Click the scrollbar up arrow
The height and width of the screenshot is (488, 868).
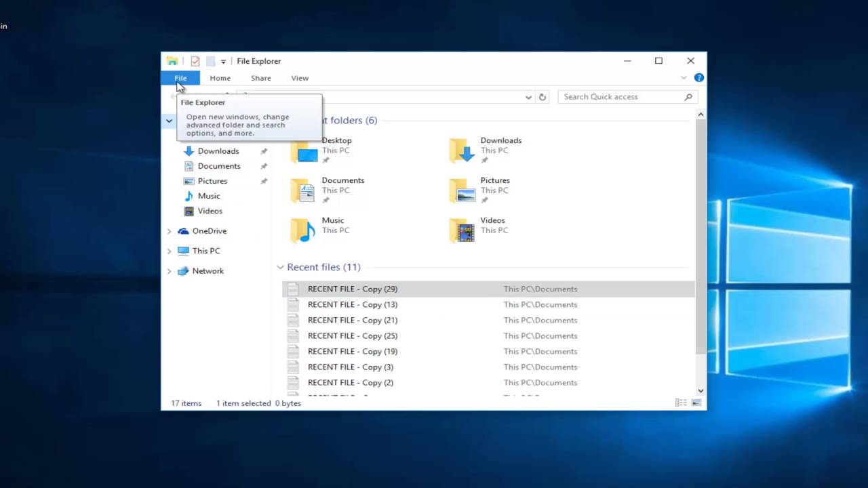701,114
